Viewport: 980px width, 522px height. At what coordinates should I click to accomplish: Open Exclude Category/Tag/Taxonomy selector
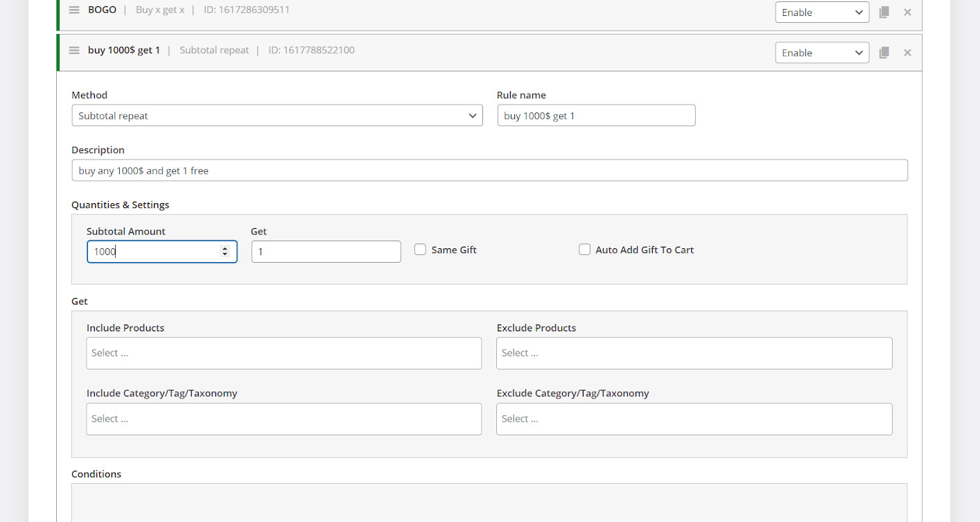(694, 419)
